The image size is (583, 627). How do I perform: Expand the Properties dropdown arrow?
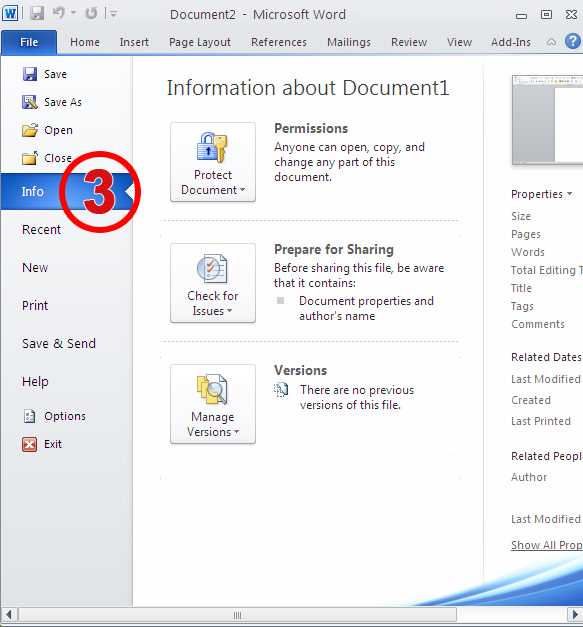569,194
